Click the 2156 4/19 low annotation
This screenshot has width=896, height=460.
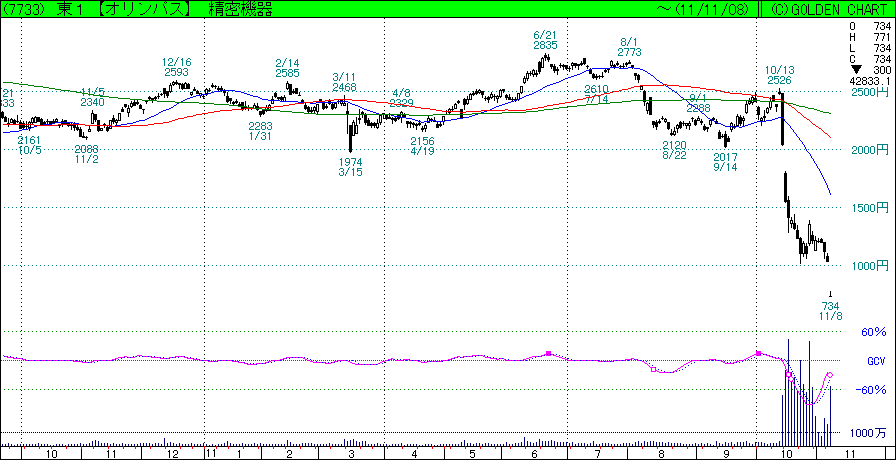(422, 146)
